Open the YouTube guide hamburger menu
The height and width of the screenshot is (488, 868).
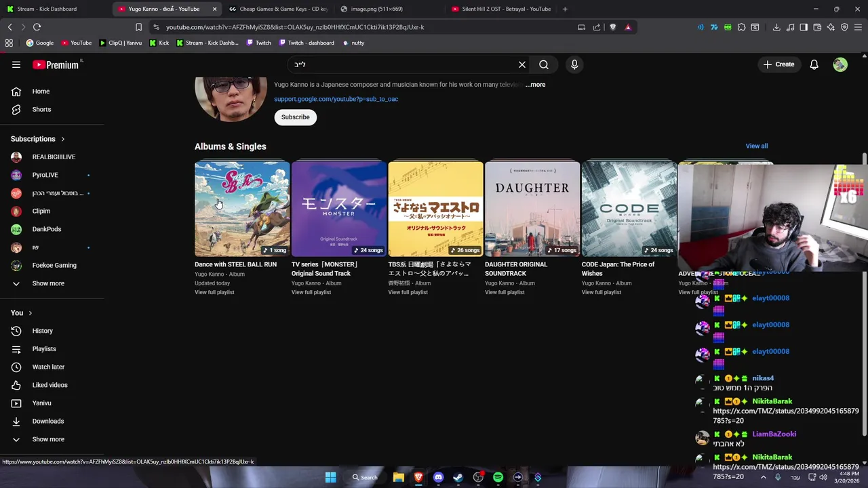click(x=16, y=64)
